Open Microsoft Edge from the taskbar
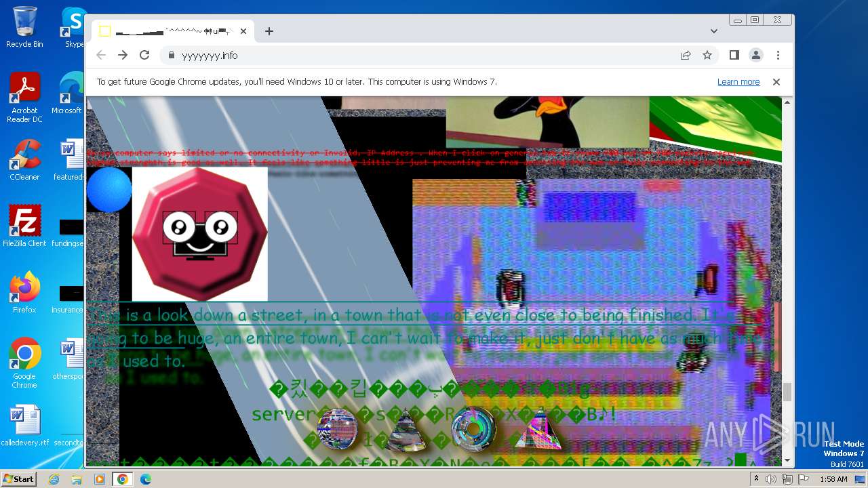The image size is (868, 488). point(145,479)
